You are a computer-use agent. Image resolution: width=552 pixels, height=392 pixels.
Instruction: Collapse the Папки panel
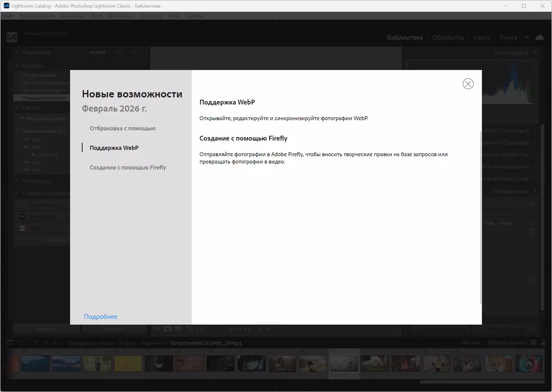[x=17, y=108]
